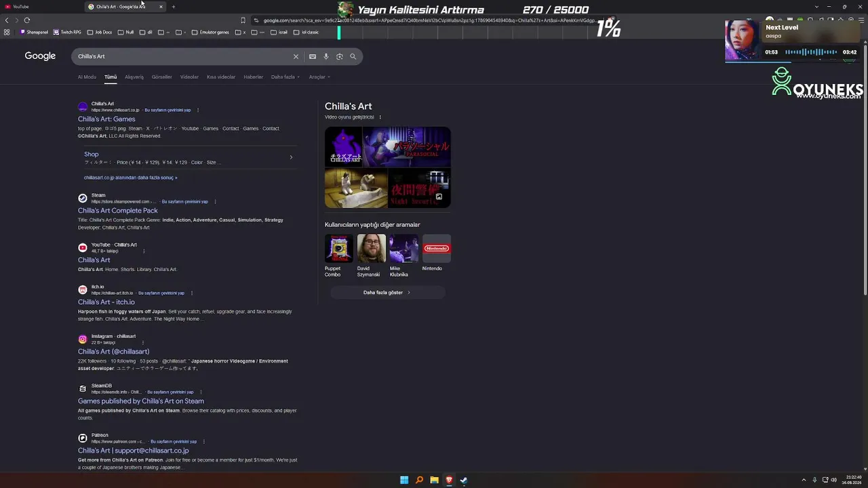Image resolution: width=868 pixels, height=488 pixels.
Task: Open the Chilla's Art (@chillasart) Instagram link
Action: coord(113,352)
